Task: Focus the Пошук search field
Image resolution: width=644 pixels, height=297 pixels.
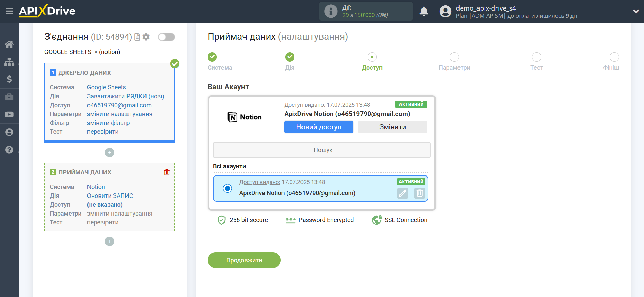Action: click(x=321, y=150)
